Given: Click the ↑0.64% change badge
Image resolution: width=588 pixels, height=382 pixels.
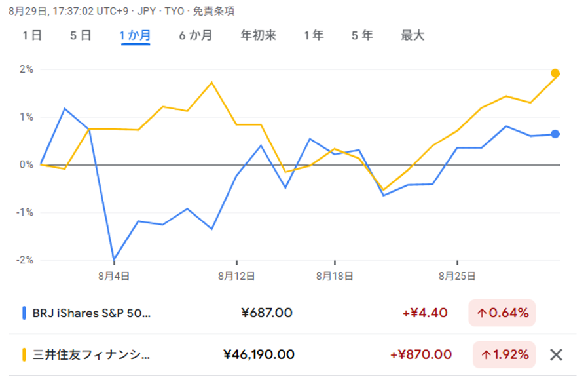Looking at the screenshot, I should tap(502, 313).
